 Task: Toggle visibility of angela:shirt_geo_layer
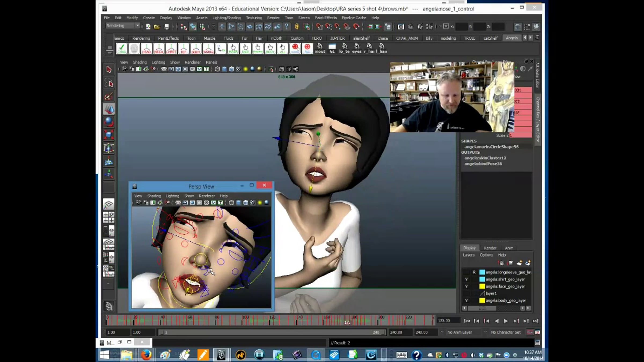[x=466, y=279]
